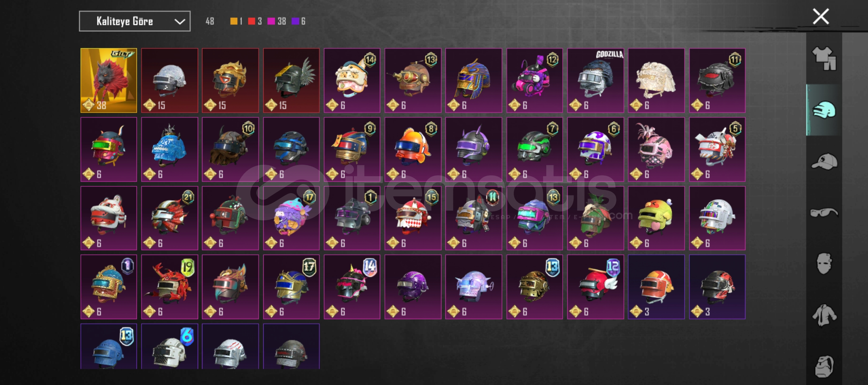Image resolution: width=868 pixels, height=385 pixels.
Task: Filter by purple quality swatch
Action: pyautogui.click(x=295, y=21)
